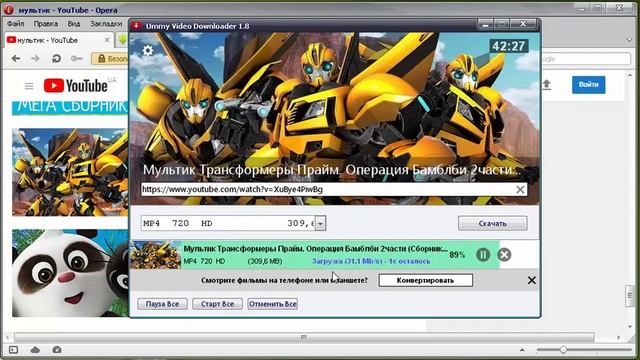
Task: Click the Конвертировать button
Action: pyautogui.click(x=425, y=280)
